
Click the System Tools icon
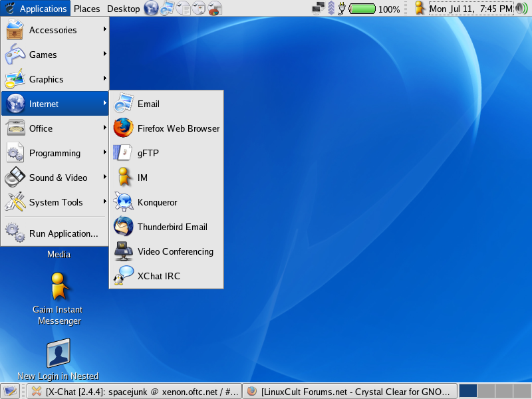point(15,201)
